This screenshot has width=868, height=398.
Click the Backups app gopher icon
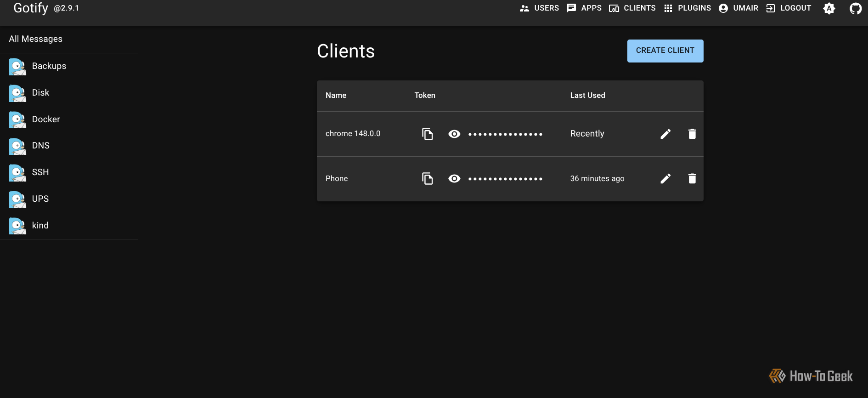17,67
